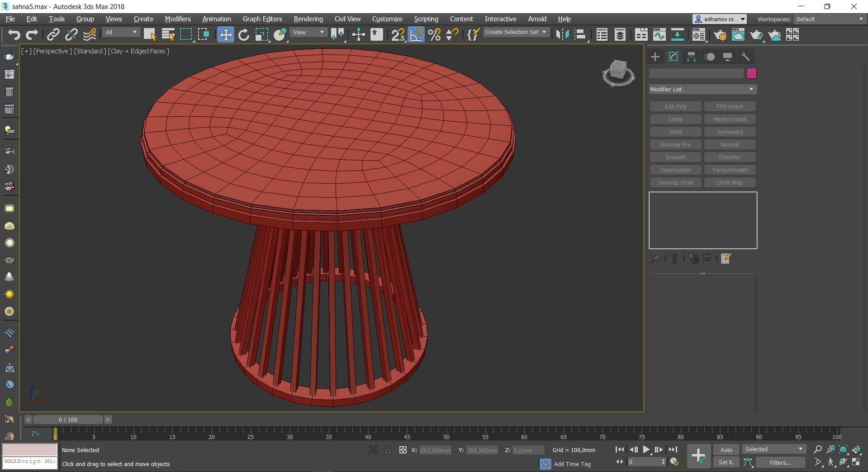Toggle Auto Key mode
The height and width of the screenshot is (472, 868).
tap(726, 449)
